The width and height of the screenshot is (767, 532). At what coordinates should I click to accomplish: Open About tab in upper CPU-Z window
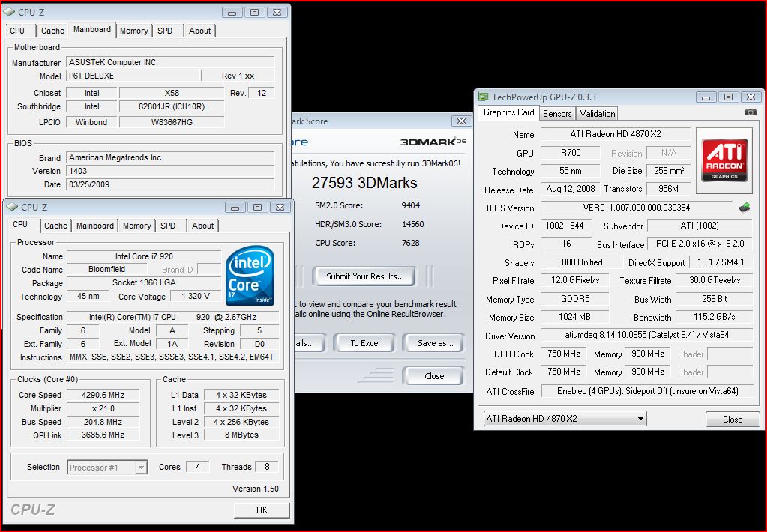pos(199,31)
